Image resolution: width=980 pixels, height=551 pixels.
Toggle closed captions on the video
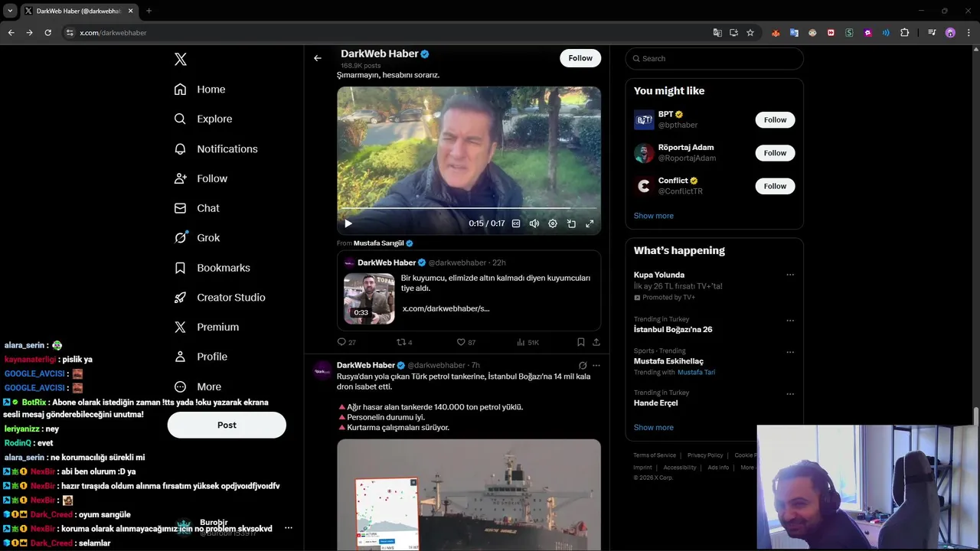coord(516,223)
